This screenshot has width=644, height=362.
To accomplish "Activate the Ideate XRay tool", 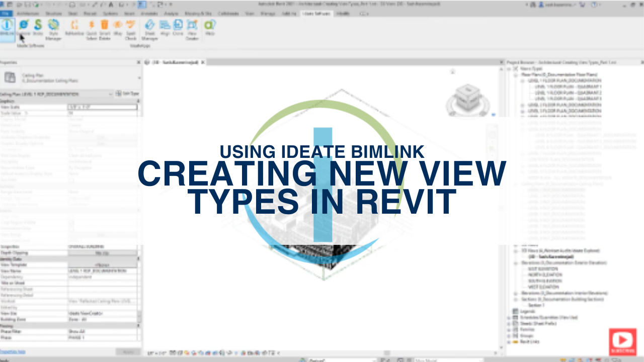I will [x=118, y=28].
